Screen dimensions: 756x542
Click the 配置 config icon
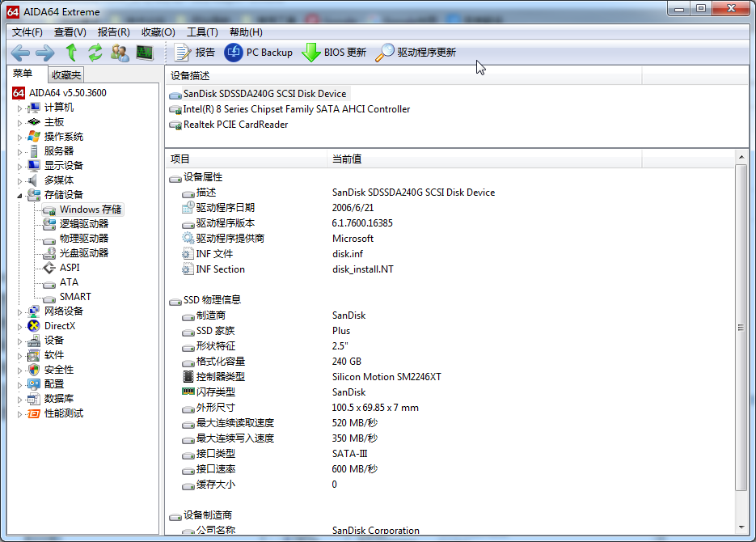click(x=34, y=384)
